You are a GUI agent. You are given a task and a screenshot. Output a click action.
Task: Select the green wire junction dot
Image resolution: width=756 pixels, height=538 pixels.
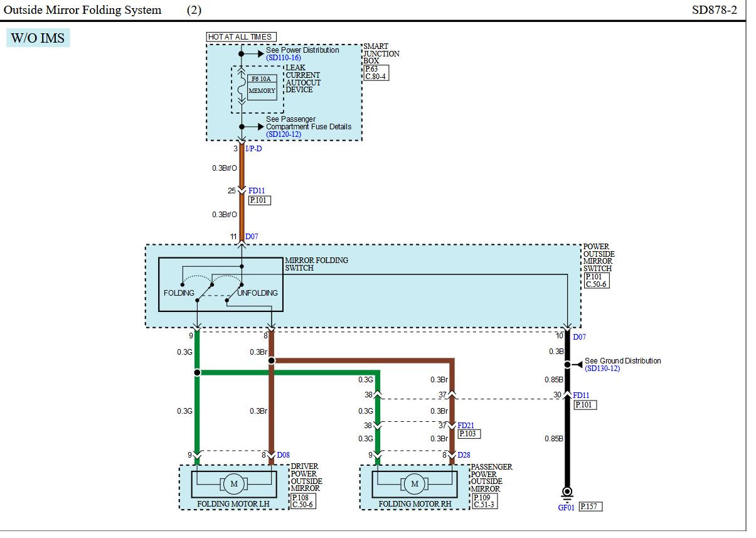197,372
